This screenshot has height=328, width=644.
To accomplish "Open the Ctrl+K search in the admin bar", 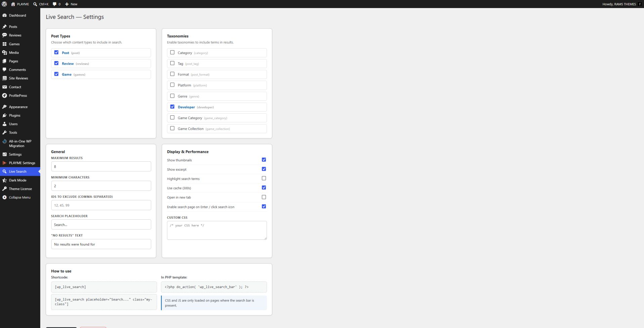I will [41, 4].
